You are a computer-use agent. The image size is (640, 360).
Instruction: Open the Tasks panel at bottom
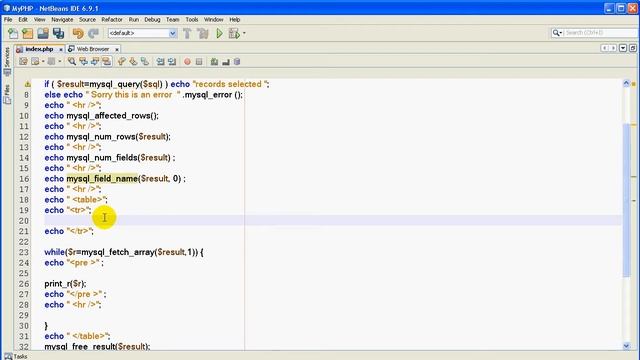point(16,356)
